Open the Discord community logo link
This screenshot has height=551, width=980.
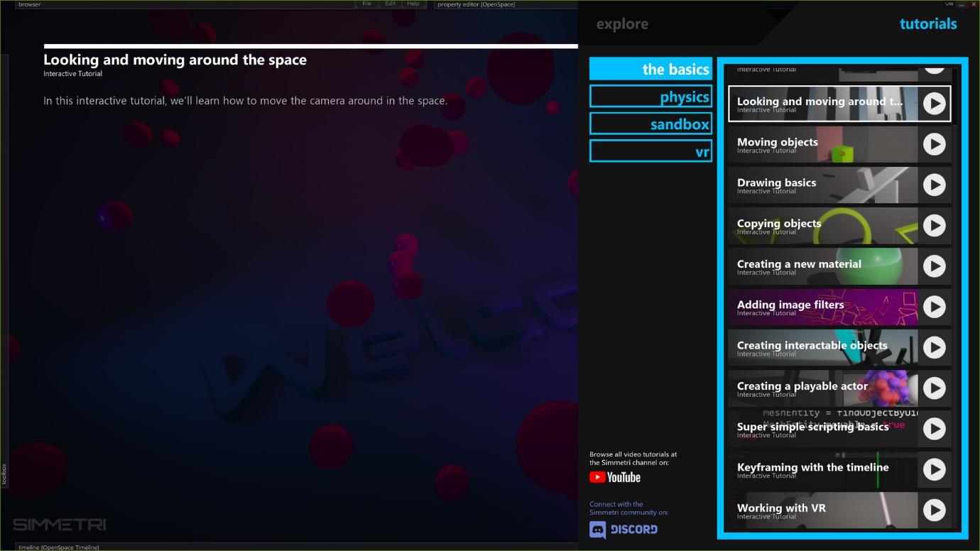(624, 529)
